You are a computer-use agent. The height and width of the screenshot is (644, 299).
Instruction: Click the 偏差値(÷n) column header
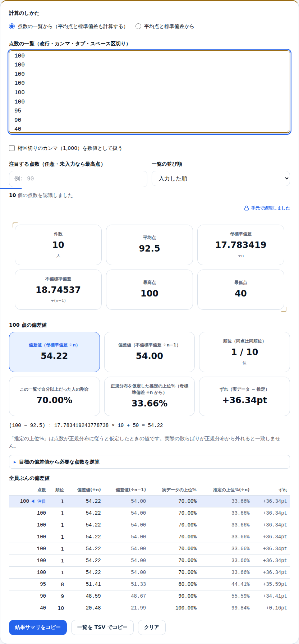click(x=89, y=490)
